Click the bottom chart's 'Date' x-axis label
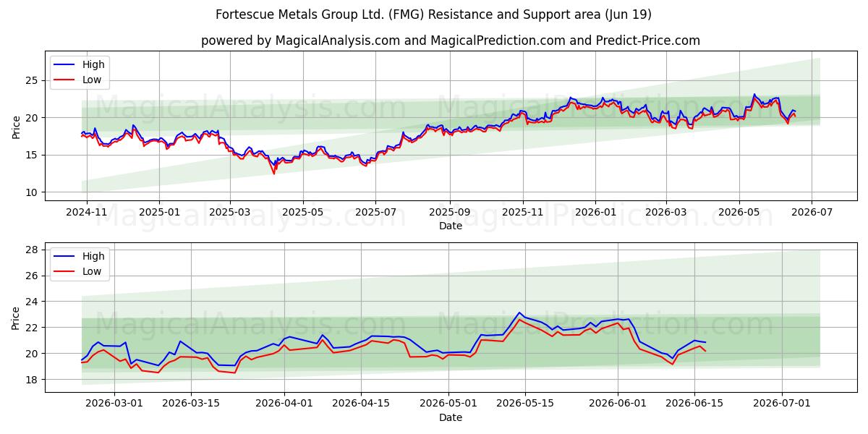Viewport: 868px width, 434px height. tap(450, 417)
